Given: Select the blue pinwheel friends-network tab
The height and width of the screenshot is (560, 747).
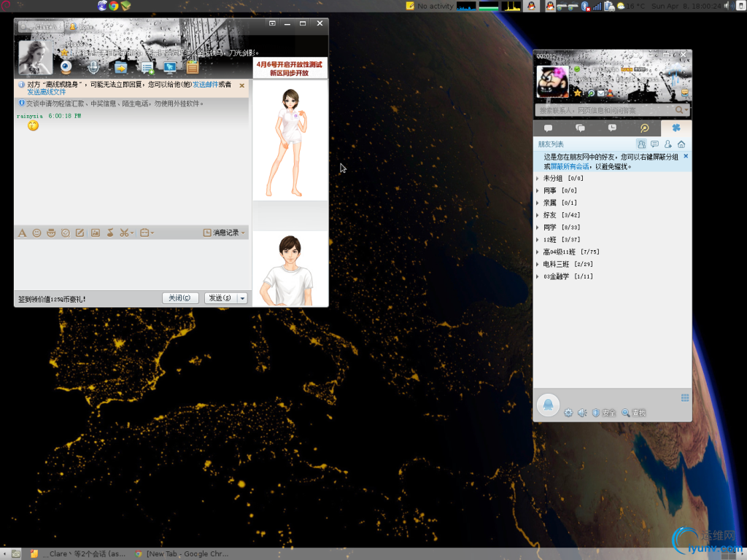Looking at the screenshot, I should (x=676, y=128).
